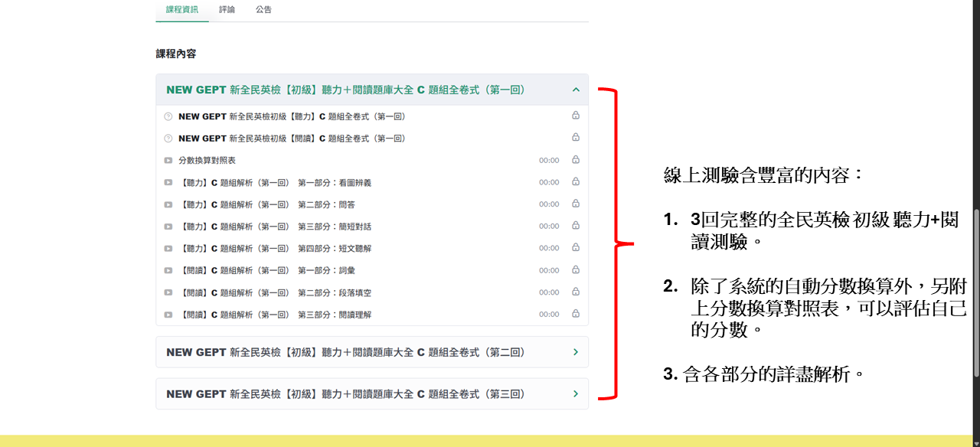Click the lock icon on 第四部分：短文聽解 row
This screenshot has width=980, height=447.
[575, 248]
